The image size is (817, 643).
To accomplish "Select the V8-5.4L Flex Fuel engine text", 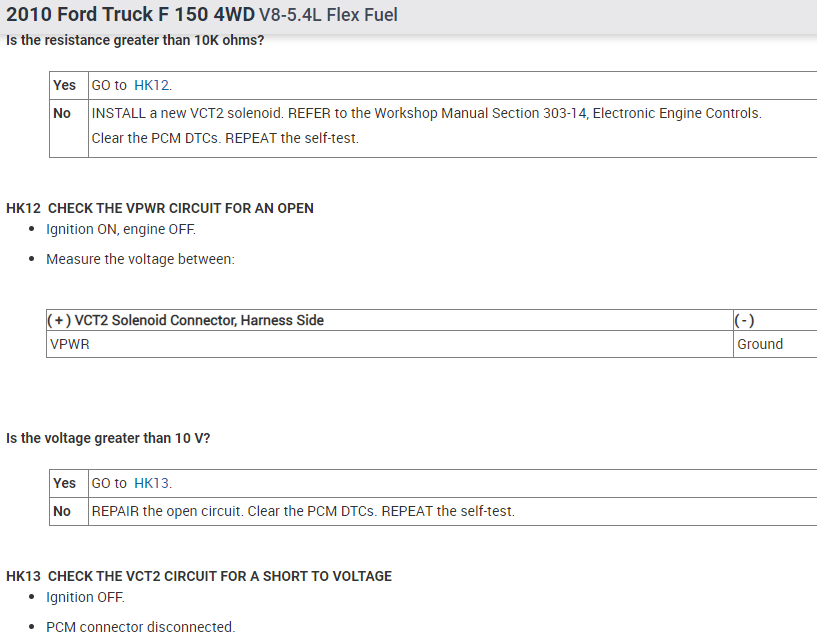I will tap(328, 17).
